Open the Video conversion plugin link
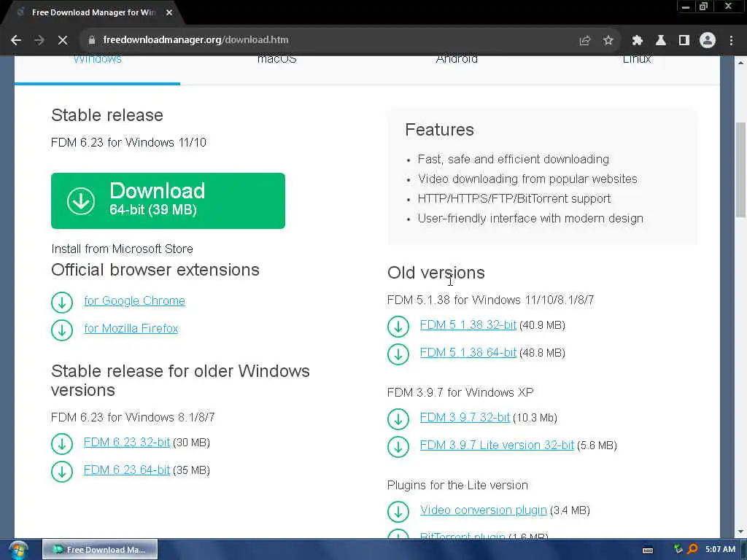This screenshot has width=747, height=560. coord(483,510)
